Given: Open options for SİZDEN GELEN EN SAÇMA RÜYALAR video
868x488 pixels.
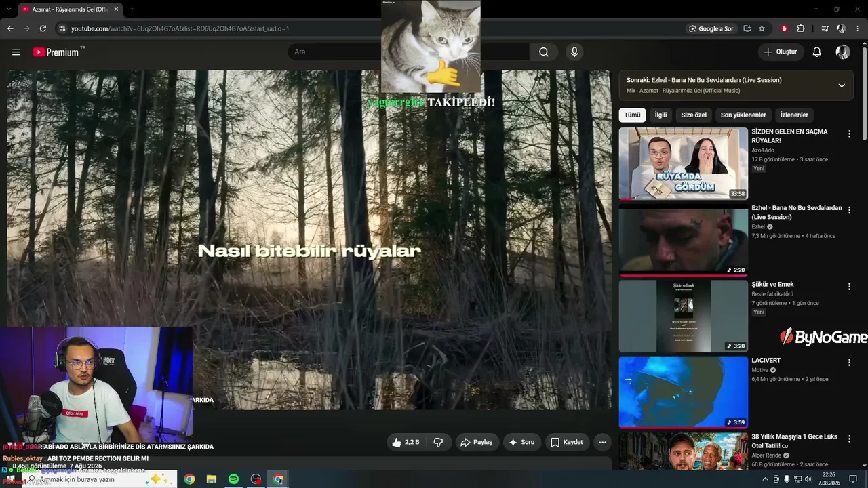Looking at the screenshot, I should [849, 134].
